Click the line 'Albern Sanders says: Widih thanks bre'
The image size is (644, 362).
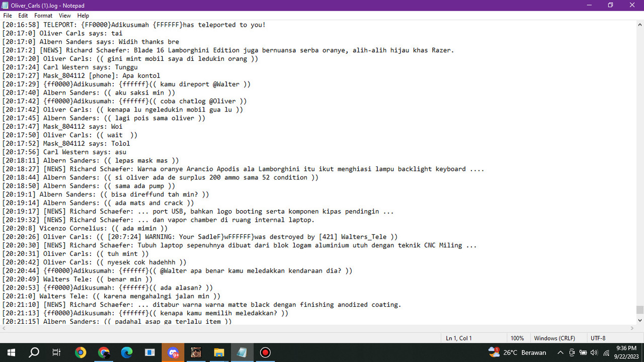(91, 42)
